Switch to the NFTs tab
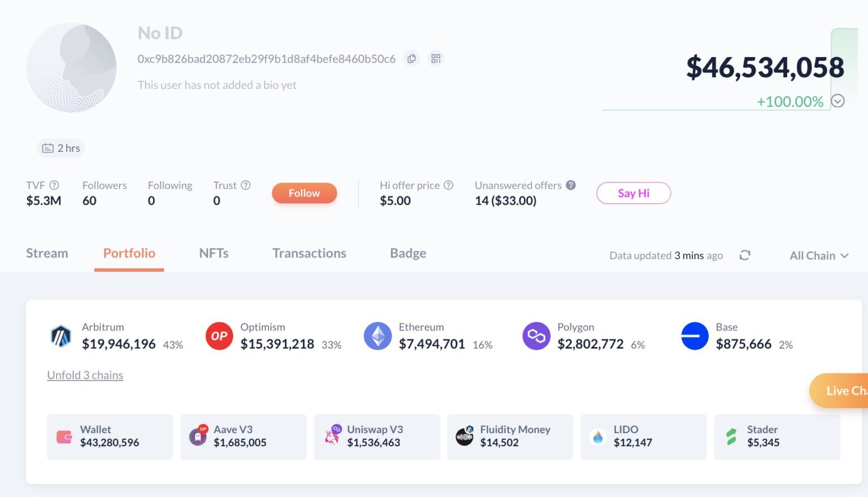868x497 pixels. point(213,253)
